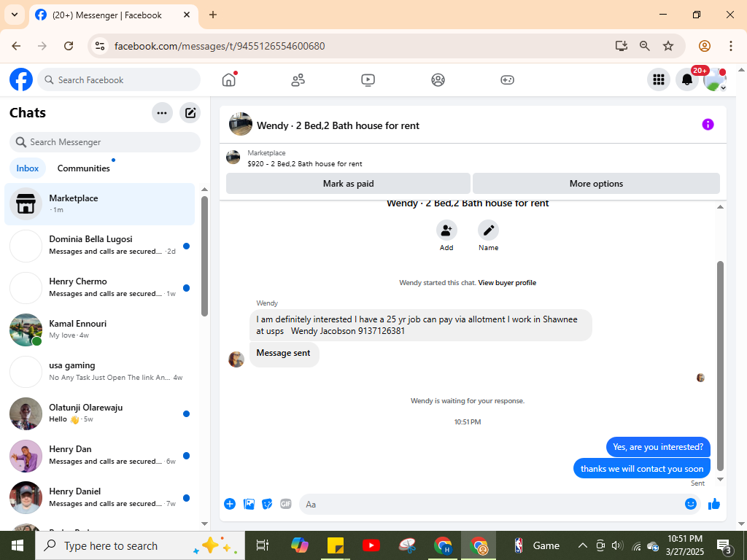Click the Facebook logo

pos(21,79)
